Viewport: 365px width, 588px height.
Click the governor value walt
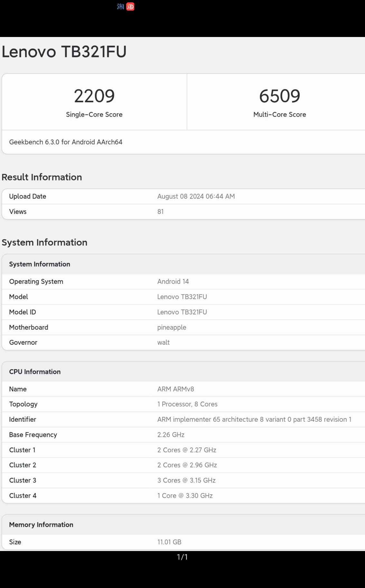click(x=163, y=343)
